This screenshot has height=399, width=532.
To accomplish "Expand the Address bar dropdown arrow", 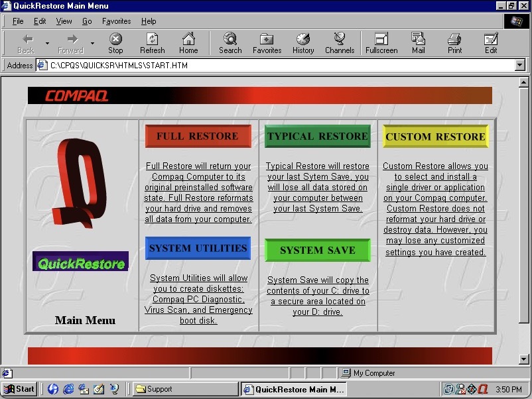I will tap(520, 66).
